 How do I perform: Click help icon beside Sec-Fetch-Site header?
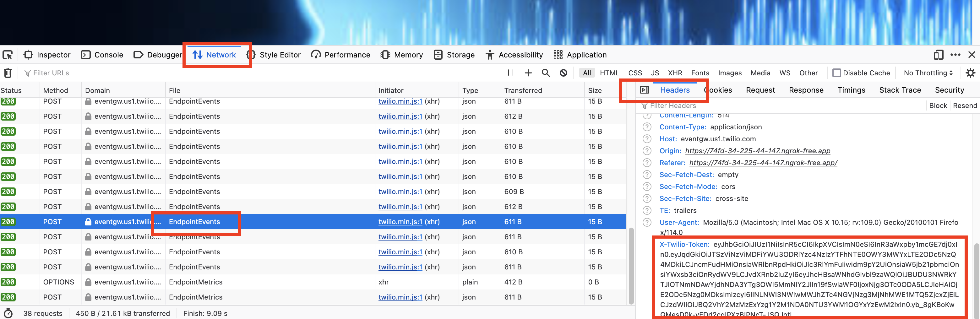click(647, 198)
